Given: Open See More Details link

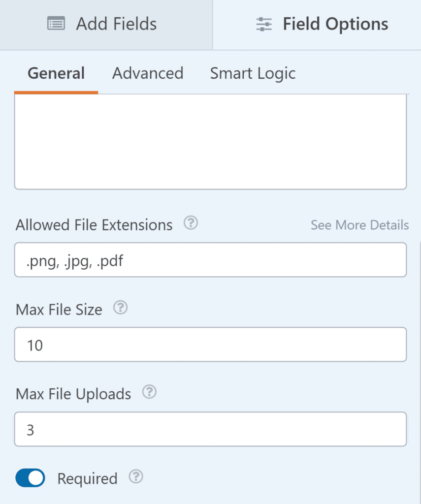Looking at the screenshot, I should [x=360, y=225].
